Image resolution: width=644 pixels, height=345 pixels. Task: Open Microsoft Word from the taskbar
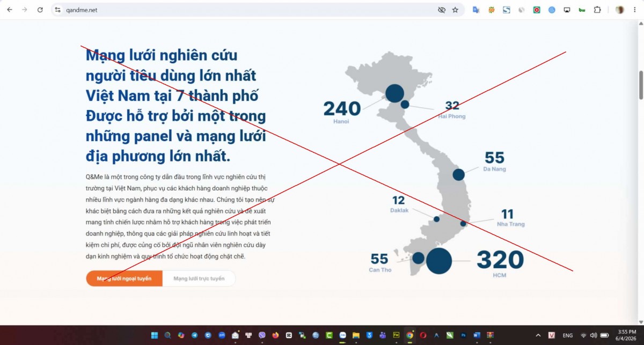[x=477, y=335]
